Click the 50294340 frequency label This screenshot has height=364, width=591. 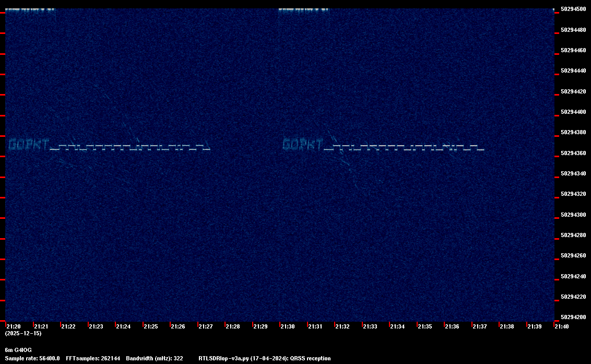[x=573, y=173]
